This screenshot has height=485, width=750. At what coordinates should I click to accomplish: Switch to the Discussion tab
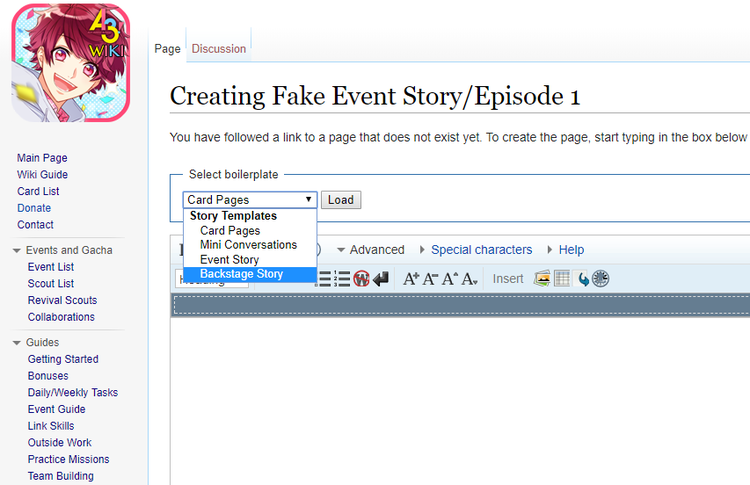pos(218,48)
